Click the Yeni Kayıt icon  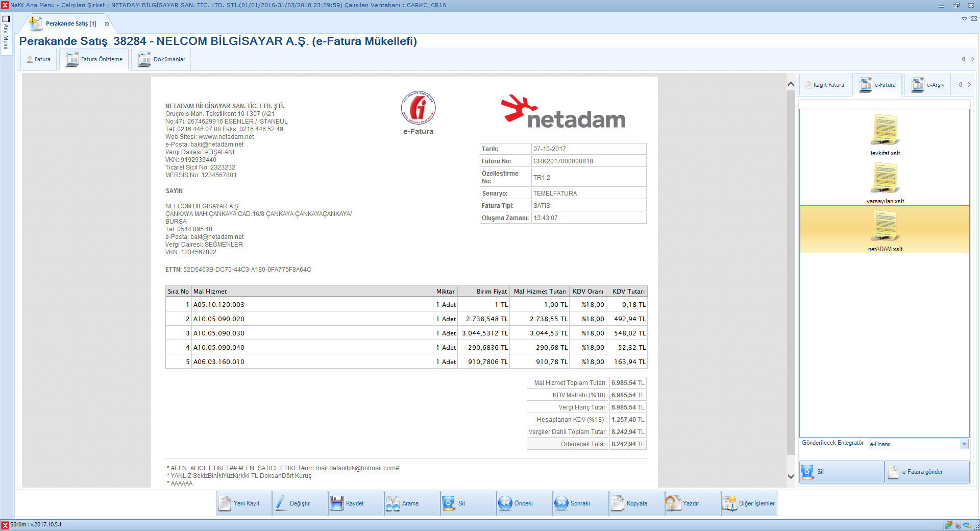tap(225, 503)
